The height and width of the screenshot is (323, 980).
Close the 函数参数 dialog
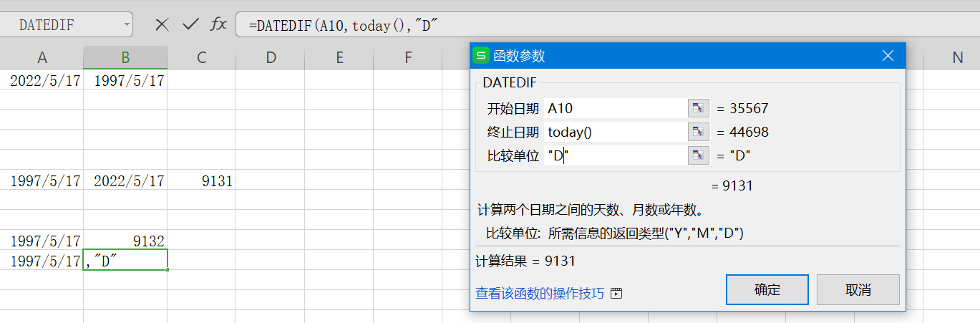point(888,56)
